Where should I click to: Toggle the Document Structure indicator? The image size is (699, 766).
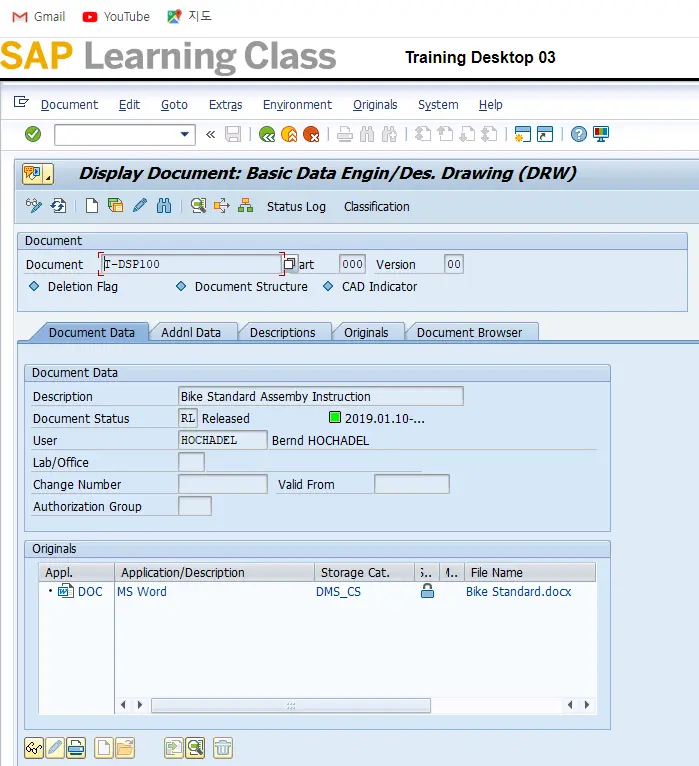click(181, 286)
